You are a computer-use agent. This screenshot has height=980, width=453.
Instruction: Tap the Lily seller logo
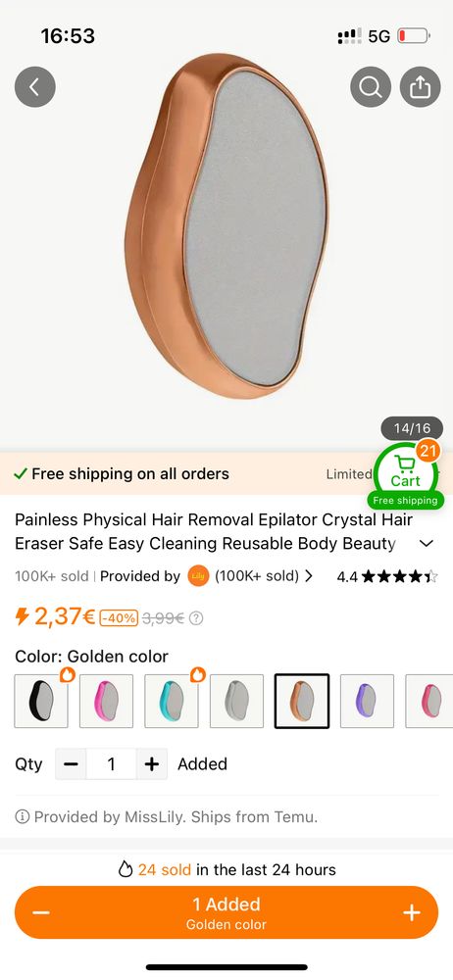198,576
